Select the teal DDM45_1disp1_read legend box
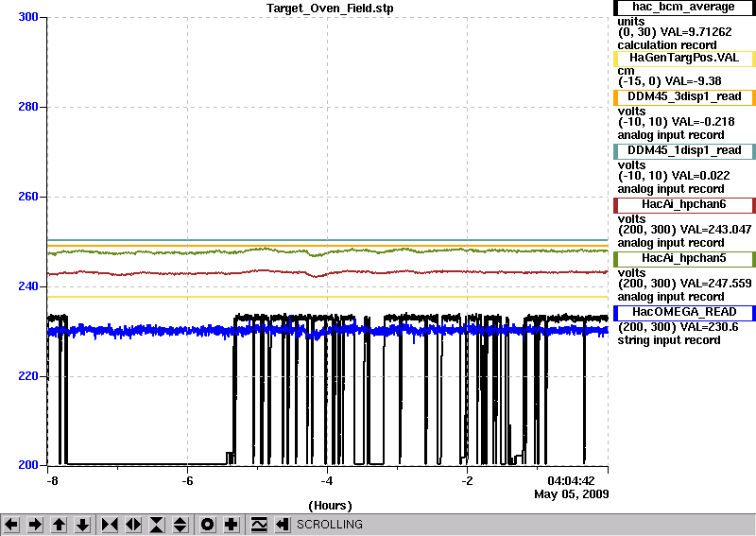 pos(684,151)
